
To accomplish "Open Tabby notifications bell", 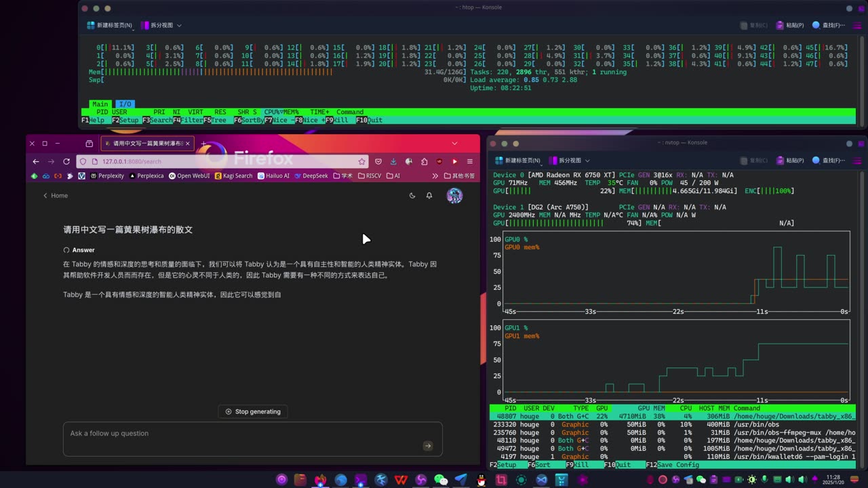I will [x=429, y=195].
